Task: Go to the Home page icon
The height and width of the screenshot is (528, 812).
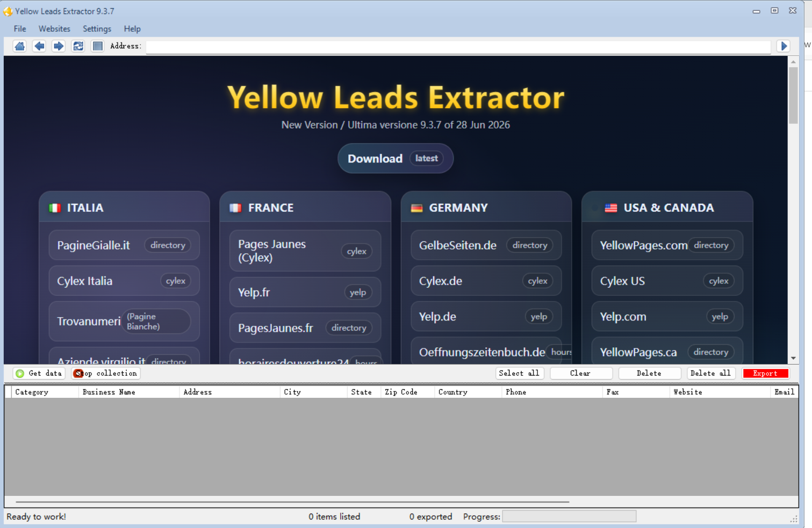Action: coord(20,46)
